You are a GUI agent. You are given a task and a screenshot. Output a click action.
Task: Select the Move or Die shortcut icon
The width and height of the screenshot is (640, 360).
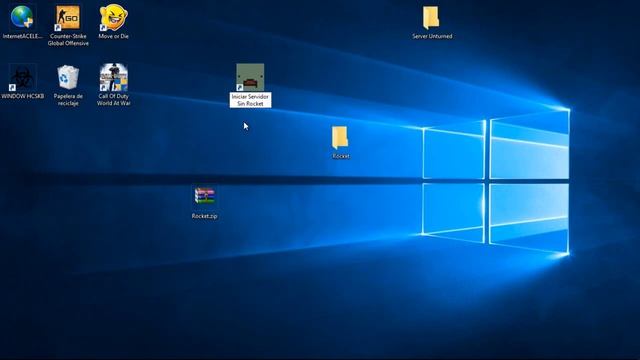pyautogui.click(x=113, y=18)
